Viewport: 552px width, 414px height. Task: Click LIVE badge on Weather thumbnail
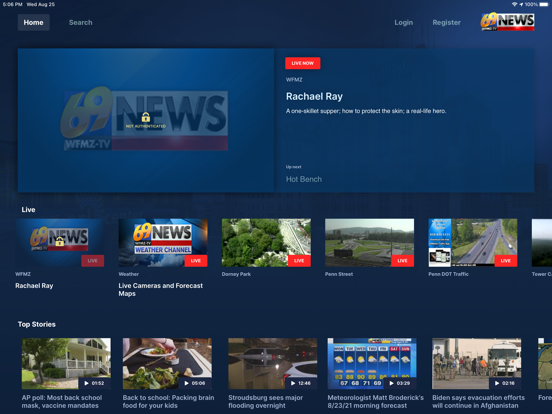coord(196,261)
